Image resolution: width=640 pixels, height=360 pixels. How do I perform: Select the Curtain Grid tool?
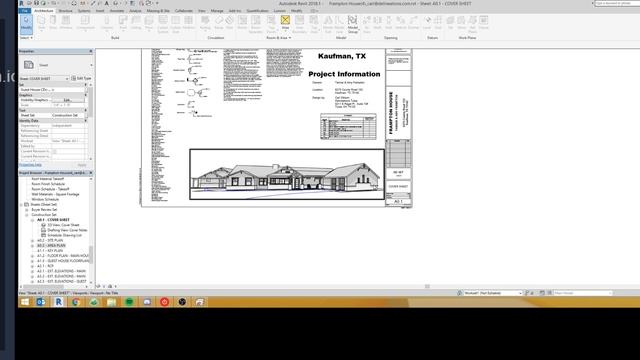(x=176, y=24)
